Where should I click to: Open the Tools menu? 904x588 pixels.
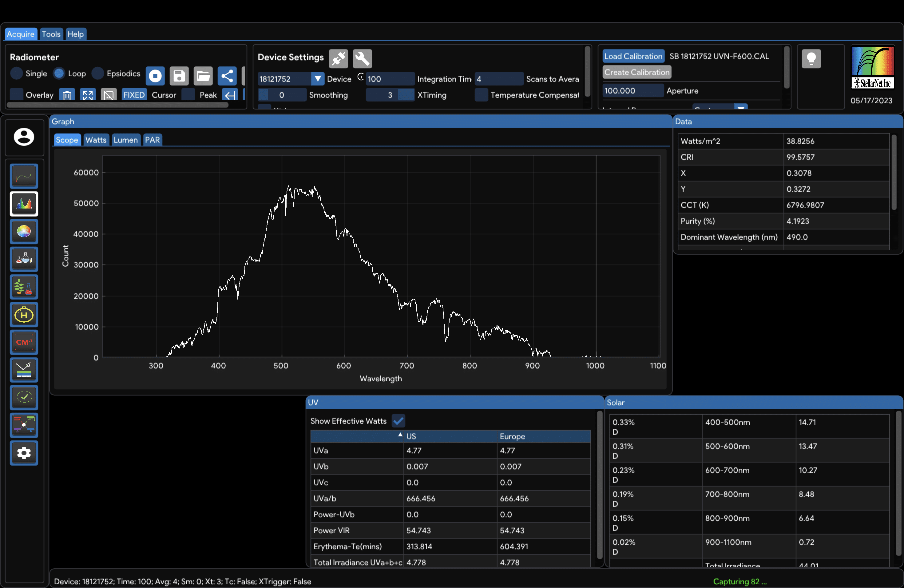coord(51,34)
